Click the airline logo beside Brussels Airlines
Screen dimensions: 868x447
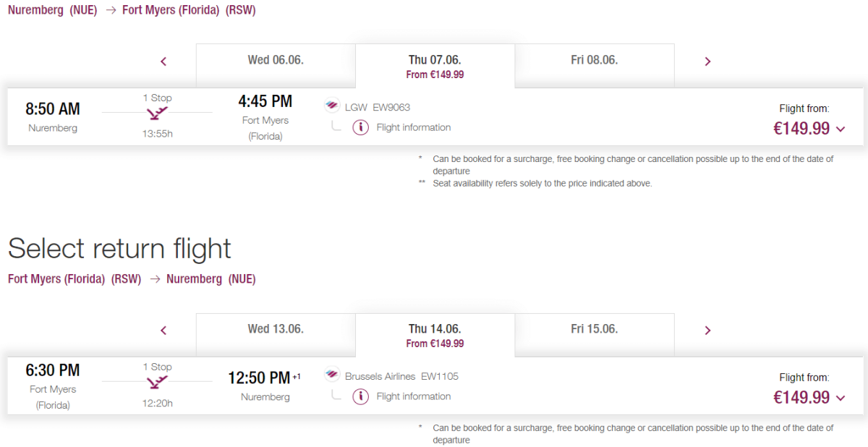(x=332, y=375)
